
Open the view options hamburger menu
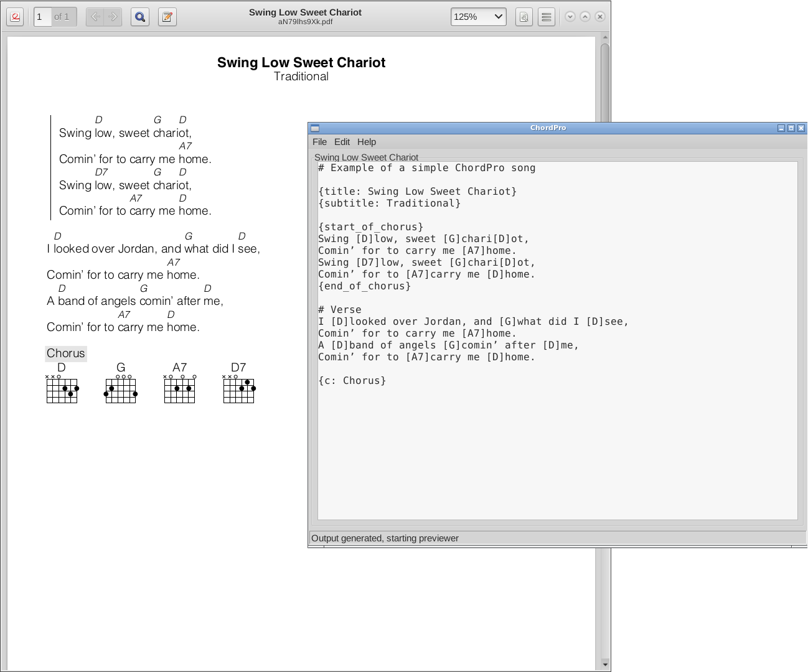click(x=546, y=17)
